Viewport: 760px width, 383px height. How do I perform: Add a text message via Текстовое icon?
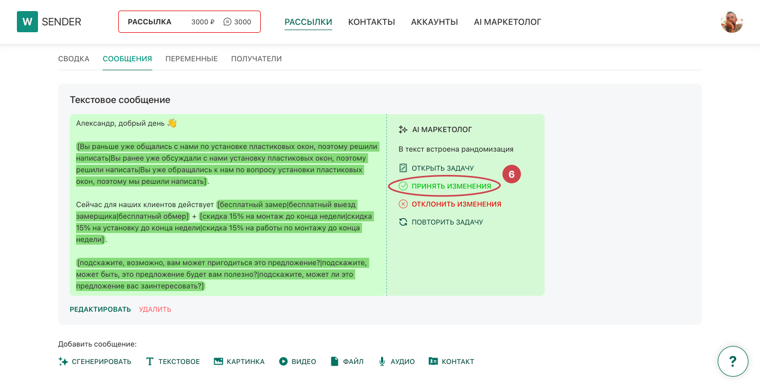coord(150,361)
